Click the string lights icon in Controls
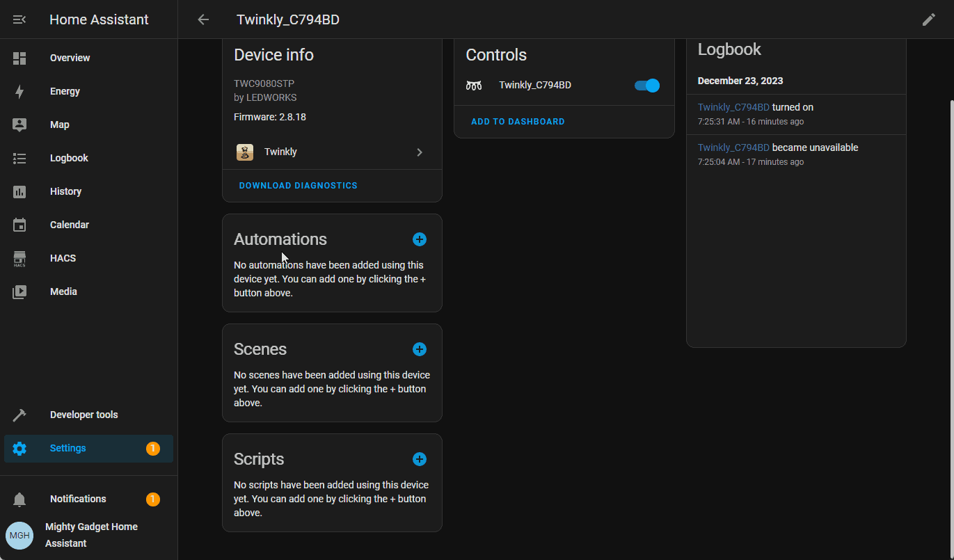954x560 pixels. 474,86
